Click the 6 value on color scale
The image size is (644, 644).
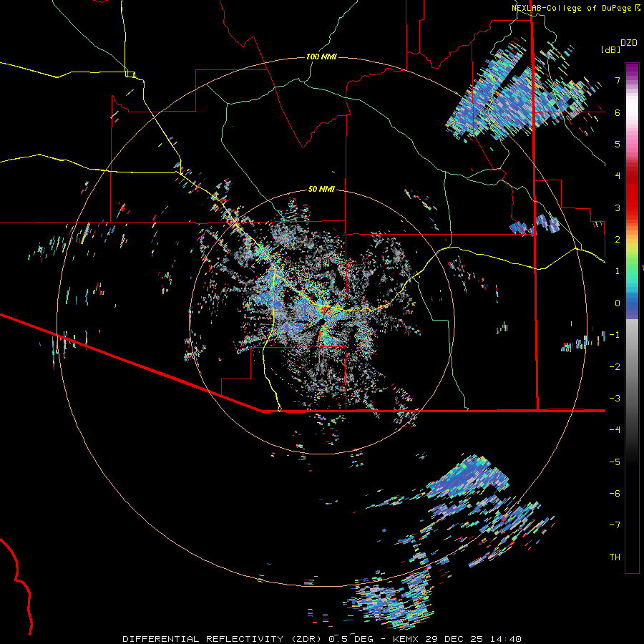coord(618,112)
